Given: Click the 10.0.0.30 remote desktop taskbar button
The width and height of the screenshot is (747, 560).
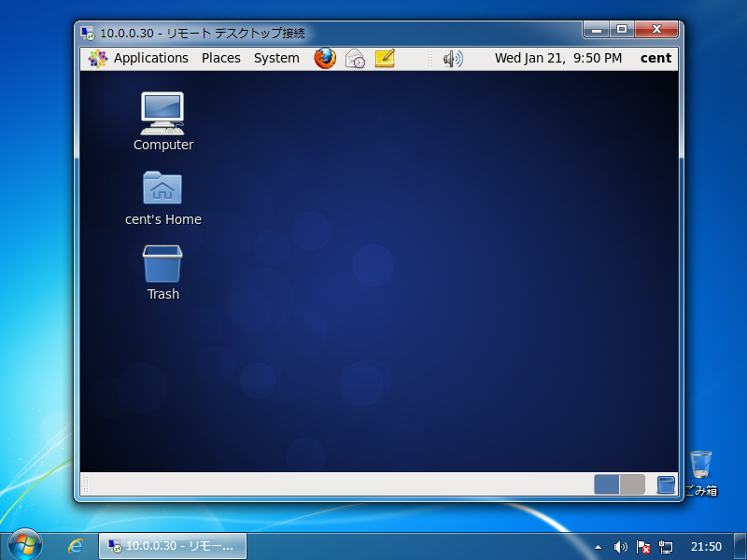Looking at the screenshot, I should (173, 546).
